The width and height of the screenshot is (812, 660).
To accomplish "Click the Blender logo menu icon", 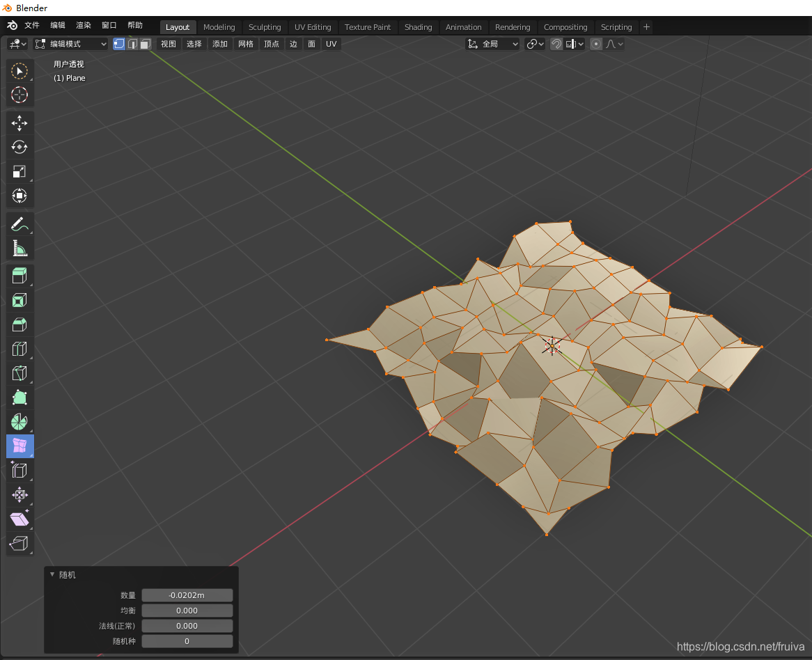I will coord(13,25).
